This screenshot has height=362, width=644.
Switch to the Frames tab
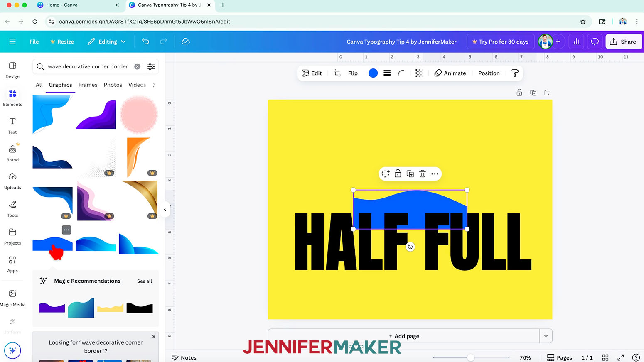click(88, 85)
